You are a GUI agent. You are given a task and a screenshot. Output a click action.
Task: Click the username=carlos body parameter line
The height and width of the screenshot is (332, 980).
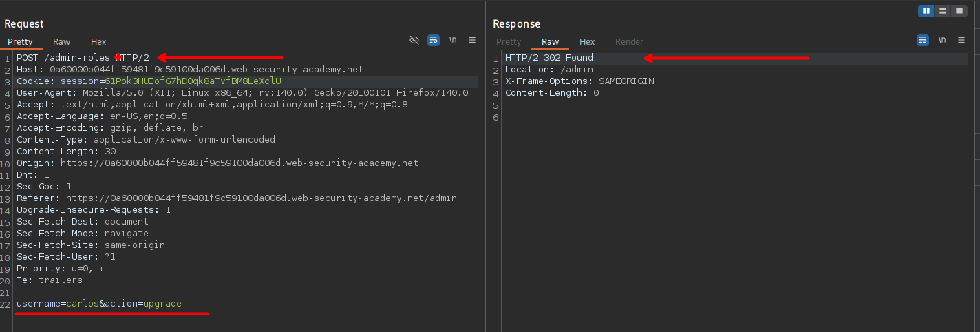tap(99, 304)
